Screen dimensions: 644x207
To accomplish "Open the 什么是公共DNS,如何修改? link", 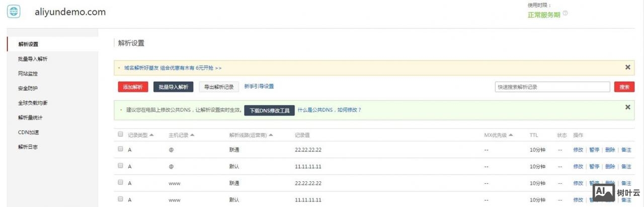I will 330,110.
